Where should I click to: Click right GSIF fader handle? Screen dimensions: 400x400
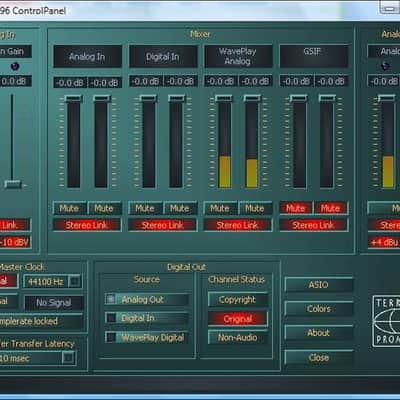[x=327, y=98]
